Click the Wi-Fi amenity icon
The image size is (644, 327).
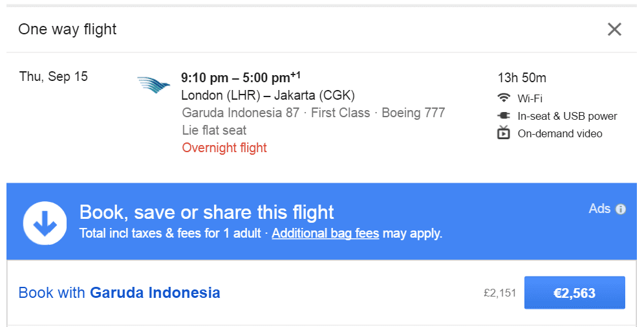pyautogui.click(x=504, y=98)
